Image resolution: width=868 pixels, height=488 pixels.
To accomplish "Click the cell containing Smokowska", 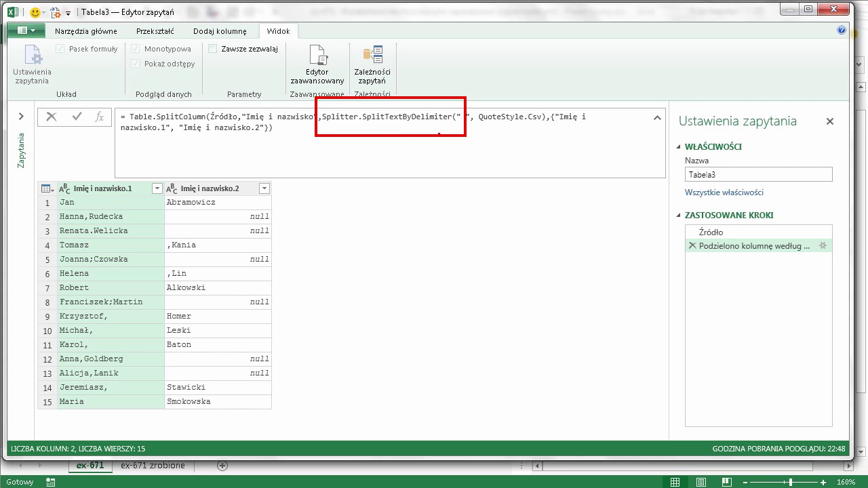I will 218,401.
